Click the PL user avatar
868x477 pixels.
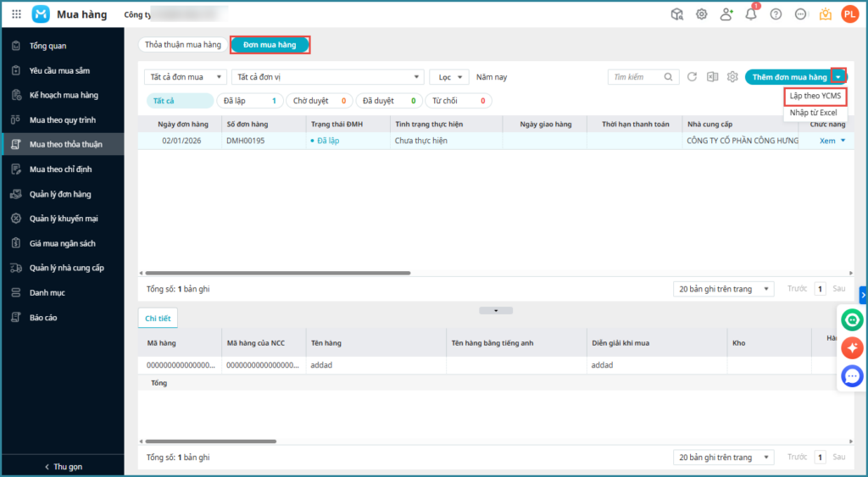point(849,14)
